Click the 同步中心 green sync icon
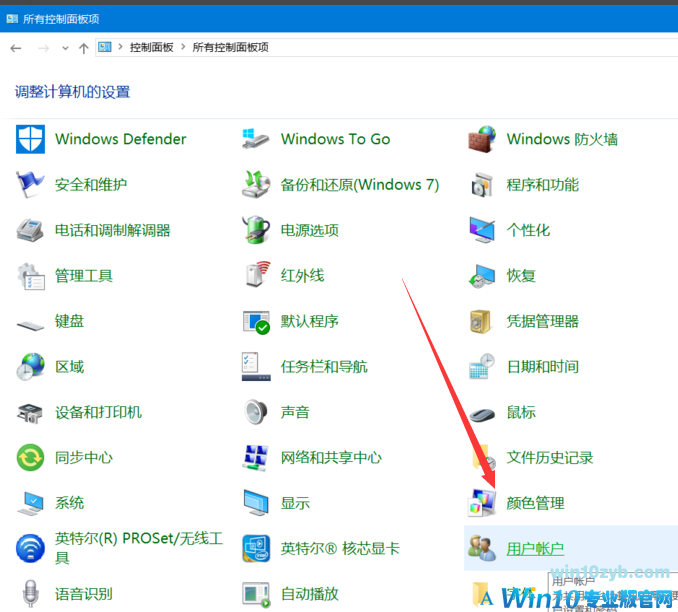Screen dimensions: 678x612 coord(30,458)
